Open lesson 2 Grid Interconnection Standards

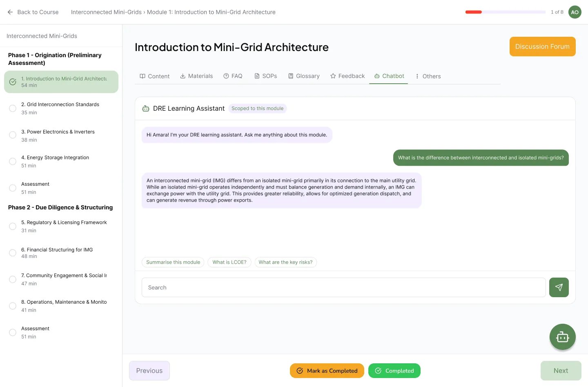[61, 108]
